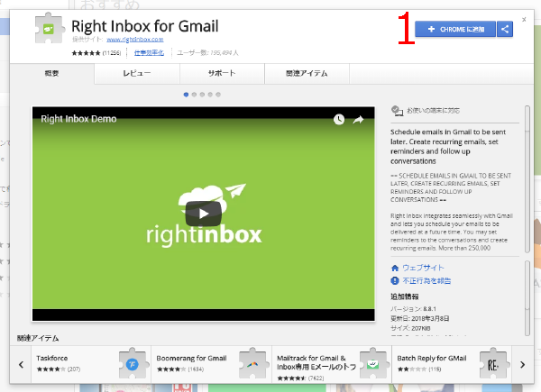Open Batch Reply for GMail item

click(x=452, y=364)
